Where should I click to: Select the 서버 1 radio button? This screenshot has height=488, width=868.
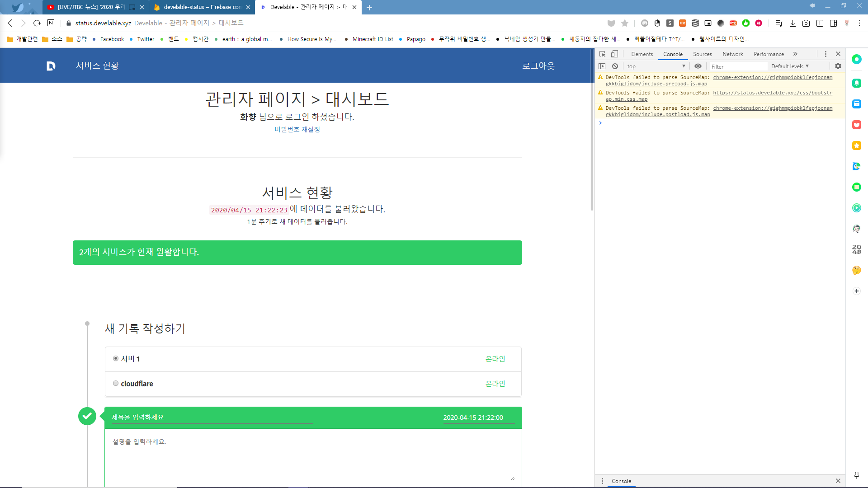coord(116,359)
